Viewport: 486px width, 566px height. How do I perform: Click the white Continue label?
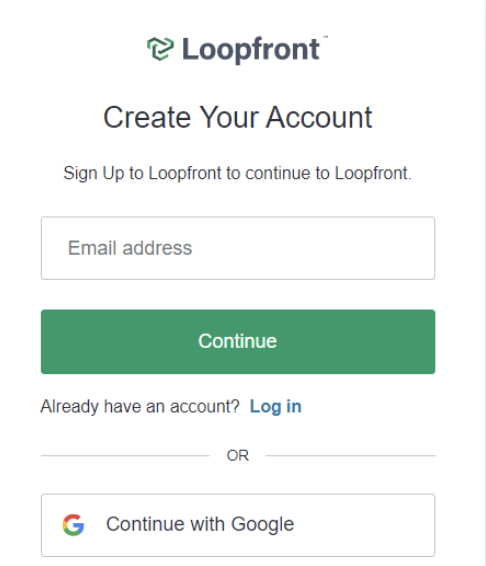pos(238,341)
